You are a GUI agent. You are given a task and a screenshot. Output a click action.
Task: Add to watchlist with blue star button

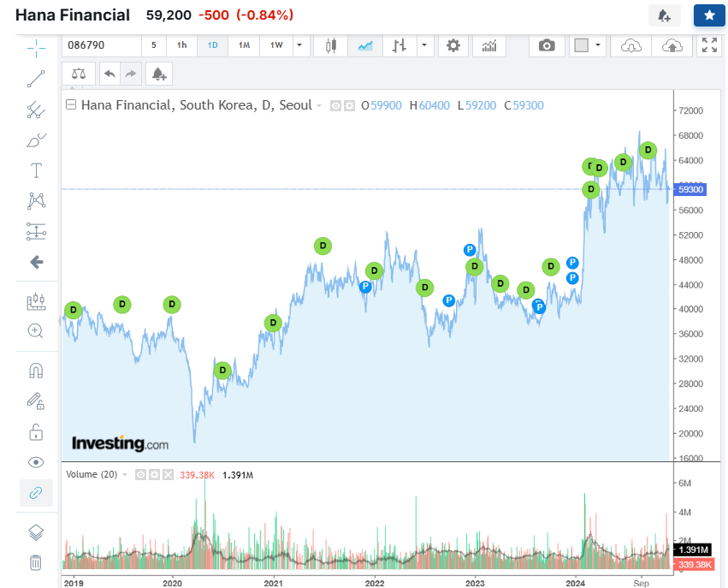(x=709, y=15)
